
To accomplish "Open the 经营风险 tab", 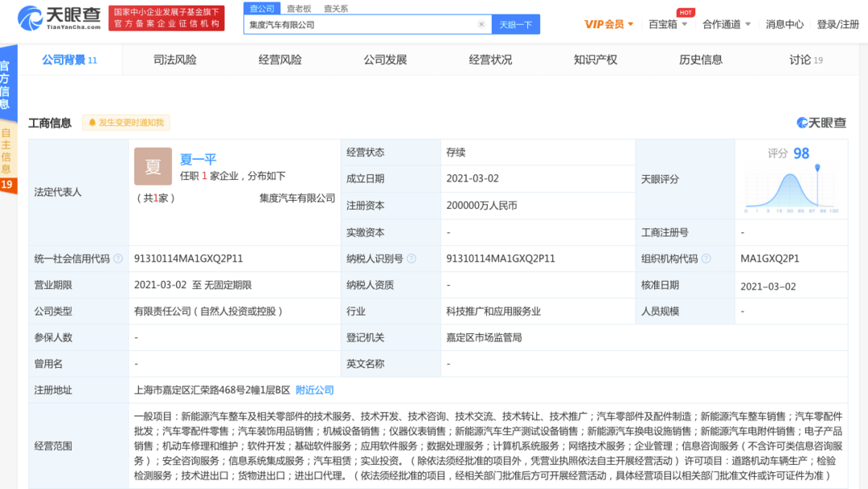I will pyautogui.click(x=280, y=59).
